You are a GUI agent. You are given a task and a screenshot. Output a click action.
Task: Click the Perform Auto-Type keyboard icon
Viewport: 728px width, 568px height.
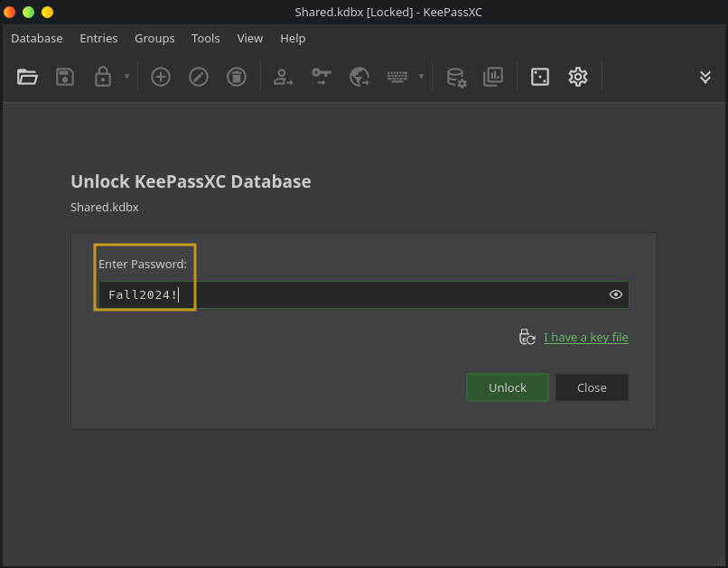(397, 77)
